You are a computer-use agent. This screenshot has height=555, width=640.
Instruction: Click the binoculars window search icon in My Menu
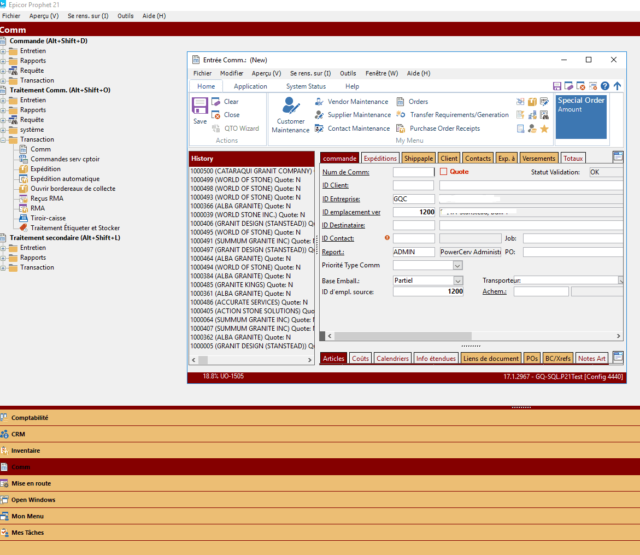coord(544,115)
